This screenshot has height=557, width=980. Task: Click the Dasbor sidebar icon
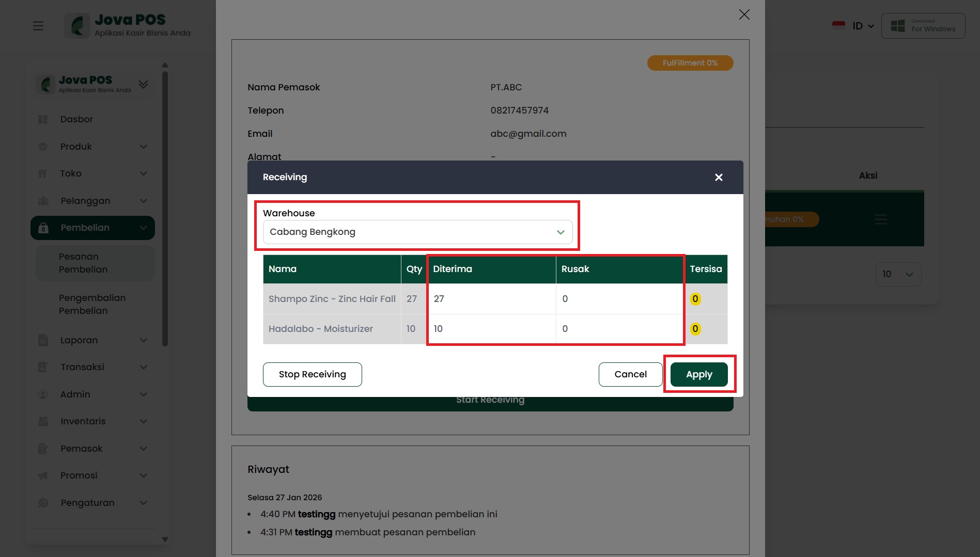43,119
